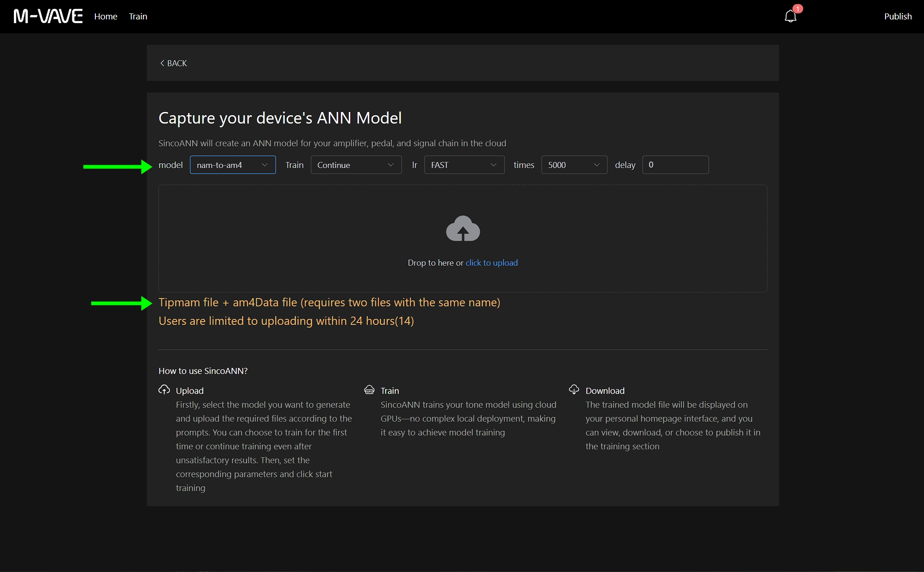The width and height of the screenshot is (924, 572).
Task: Click the red notification badge
Action: click(x=798, y=9)
